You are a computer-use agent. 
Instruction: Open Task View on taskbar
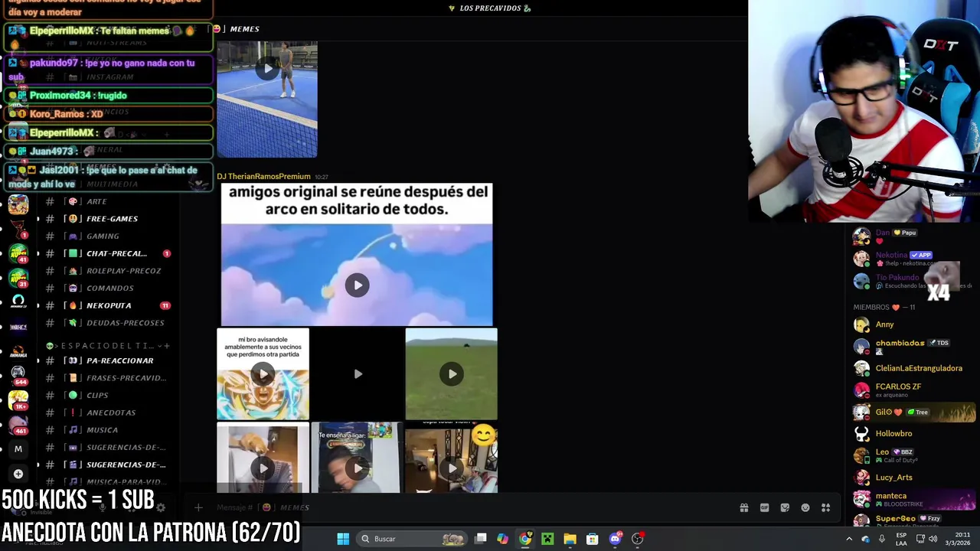point(481,539)
